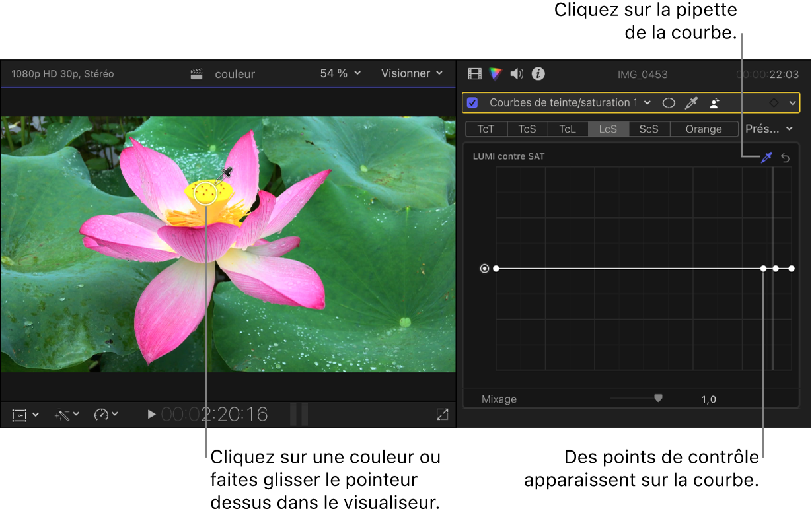
Task: Open the info inspector icon
Action: [x=538, y=73]
